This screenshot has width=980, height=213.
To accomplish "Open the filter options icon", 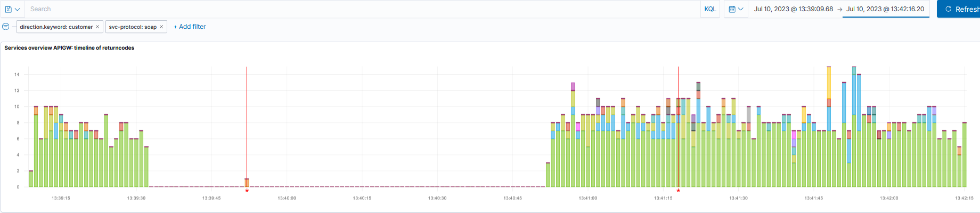I will 6,27.
